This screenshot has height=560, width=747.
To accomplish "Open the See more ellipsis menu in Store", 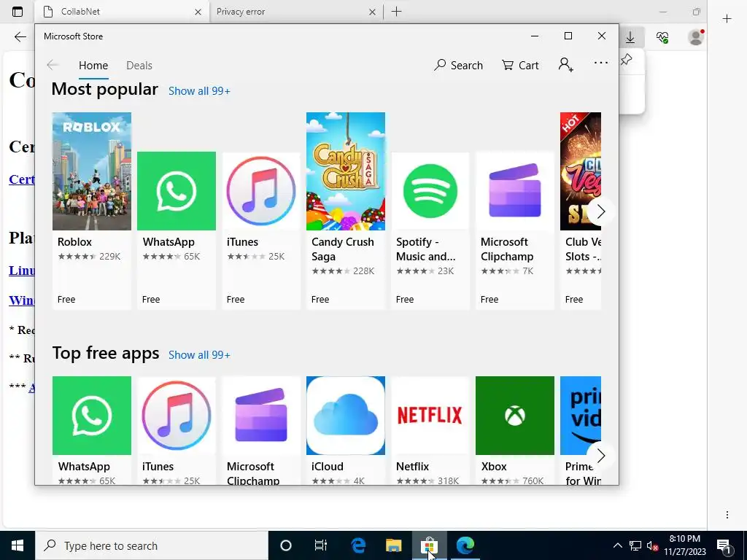I will (601, 63).
